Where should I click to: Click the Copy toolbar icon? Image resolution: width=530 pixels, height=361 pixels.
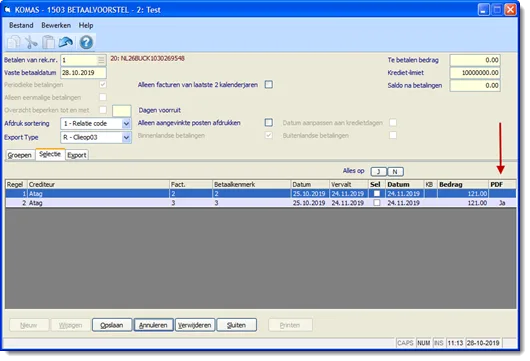[14, 43]
